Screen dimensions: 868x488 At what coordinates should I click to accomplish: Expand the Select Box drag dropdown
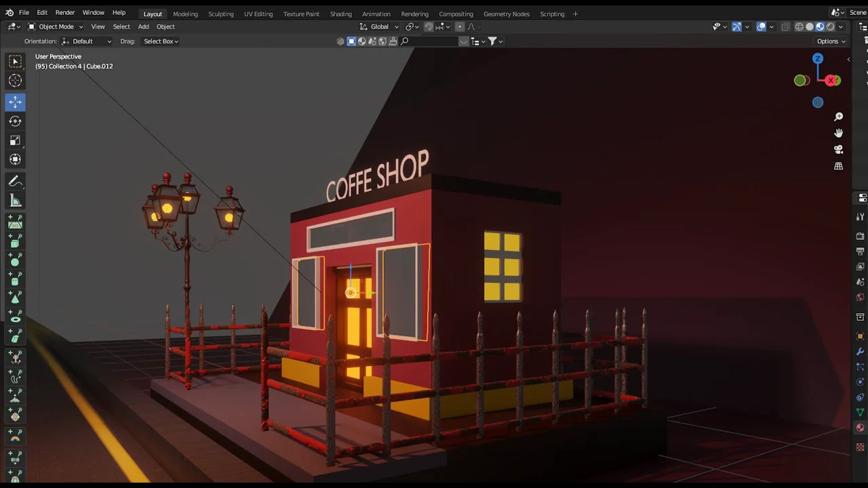pyautogui.click(x=161, y=41)
